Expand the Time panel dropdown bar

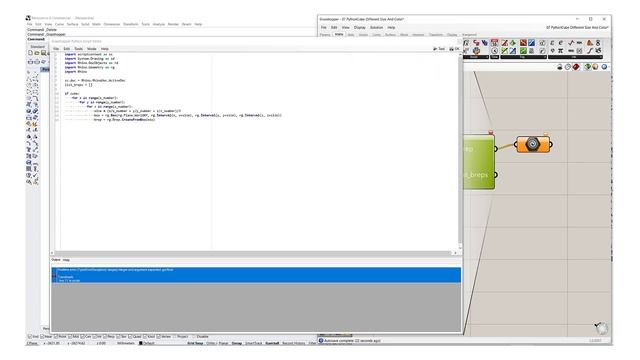coord(494,57)
